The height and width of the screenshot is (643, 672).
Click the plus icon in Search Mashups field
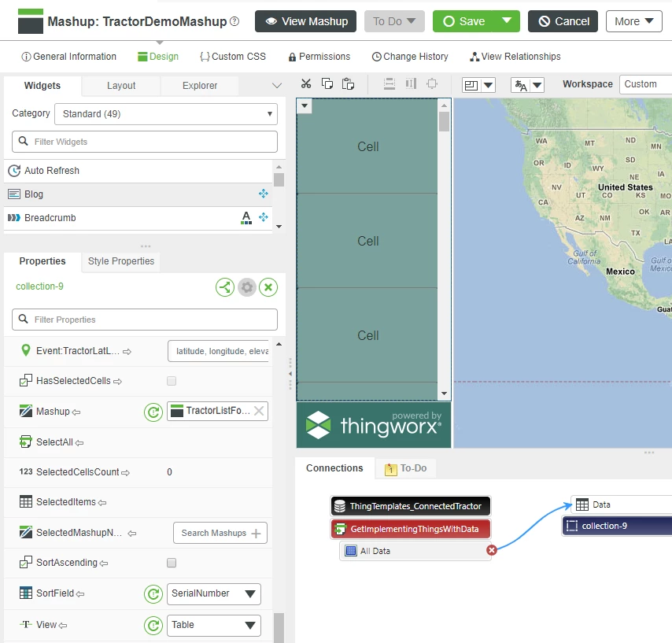coord(256,534)
